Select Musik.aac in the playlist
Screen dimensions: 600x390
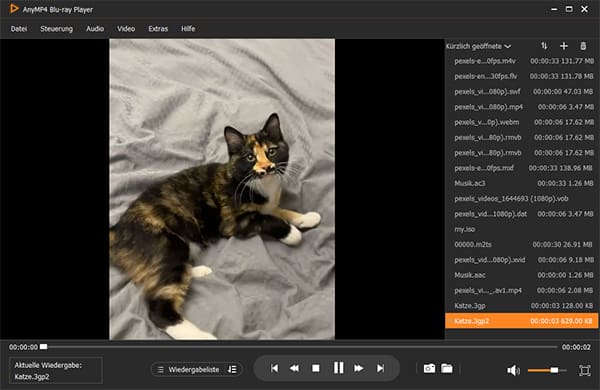(522, 275)
